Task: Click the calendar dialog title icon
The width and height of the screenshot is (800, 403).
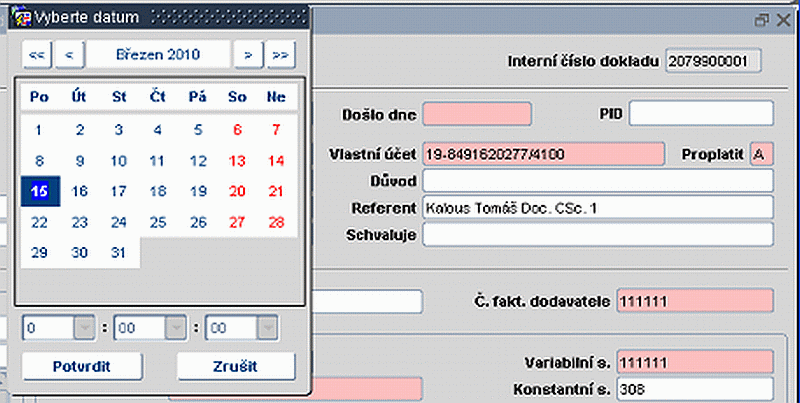Action: coord(21,18)
